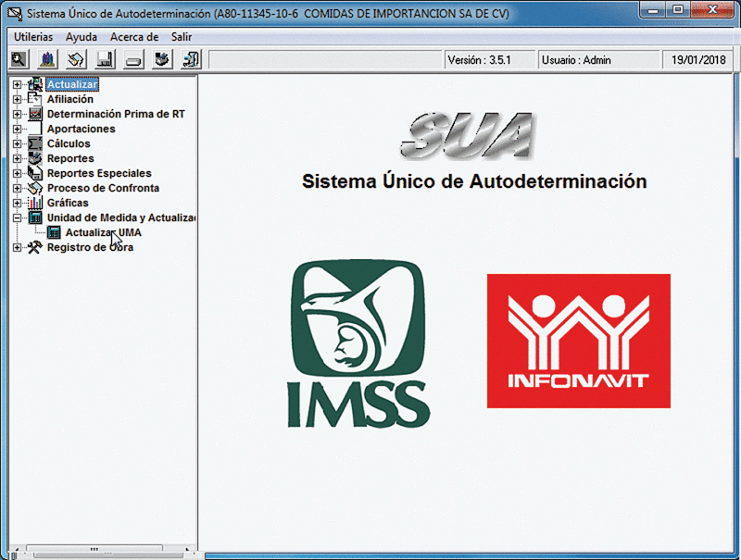741x560 pixels.
Task: Click the printer icon beside Reportes
Action: pos(35,158)
